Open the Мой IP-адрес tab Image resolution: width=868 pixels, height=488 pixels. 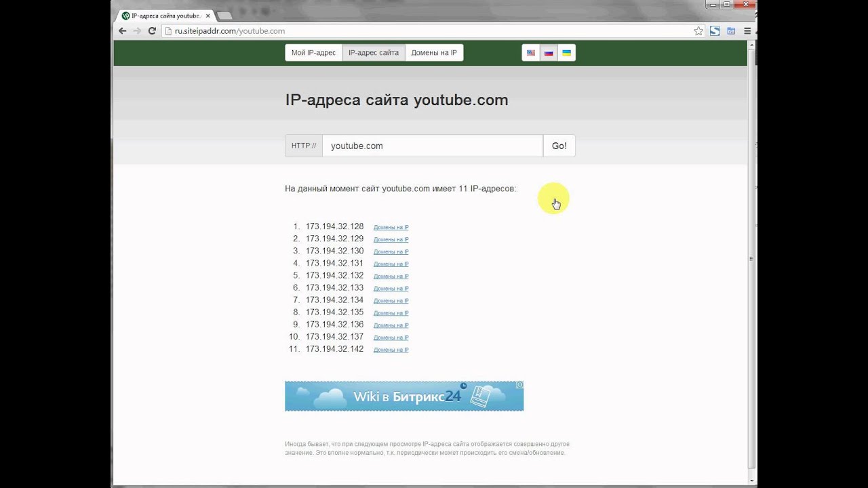coord(313,53)
